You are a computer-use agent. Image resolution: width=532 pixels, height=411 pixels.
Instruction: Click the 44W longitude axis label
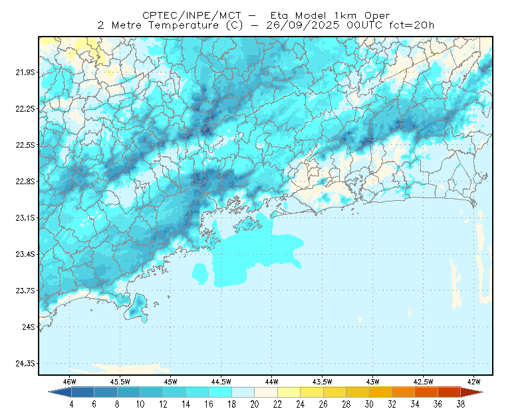point(271,382)
